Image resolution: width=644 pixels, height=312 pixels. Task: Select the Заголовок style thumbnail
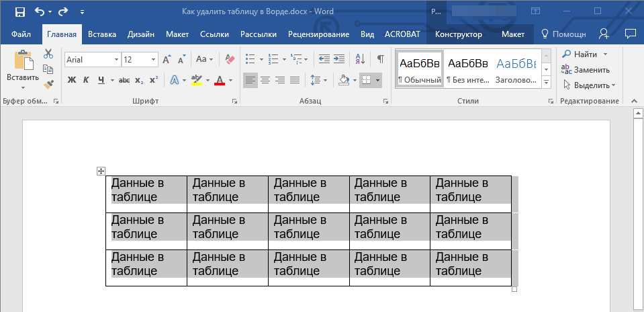[516, 70]
